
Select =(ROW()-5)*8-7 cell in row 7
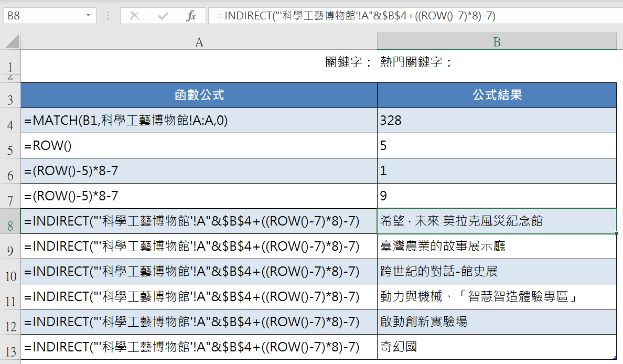point(199,196)
